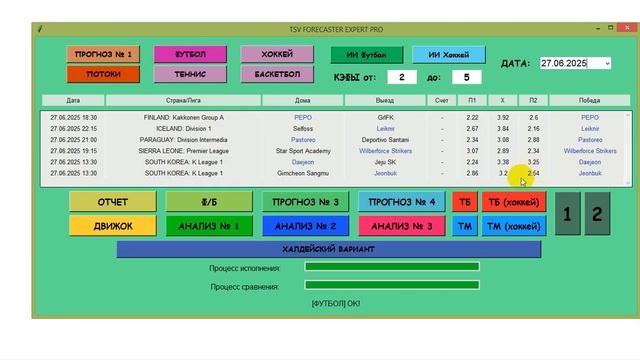Click the ПРОГНОЗ № 1 button
The width and height of the screenshot is (640, 360).
pyautogui.click(x=103, y=54)
